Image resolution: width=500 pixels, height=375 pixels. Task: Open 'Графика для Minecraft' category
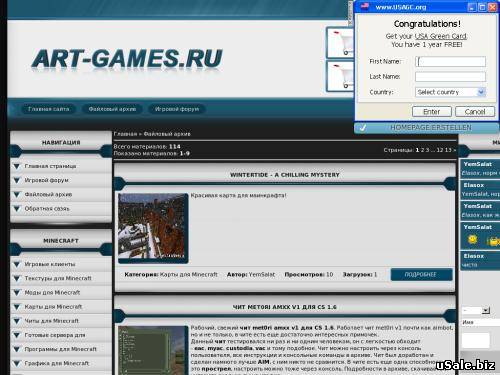[57, 363]
